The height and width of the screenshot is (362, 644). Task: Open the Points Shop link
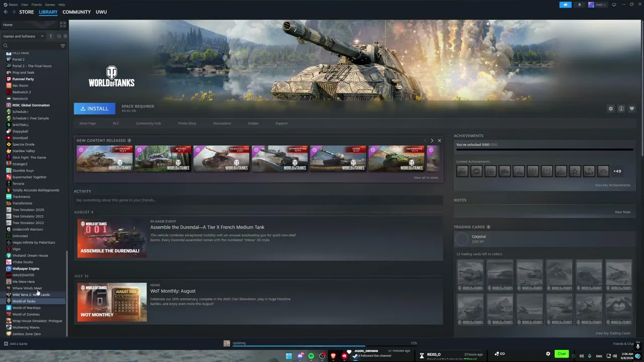click(x=187, y=123)
